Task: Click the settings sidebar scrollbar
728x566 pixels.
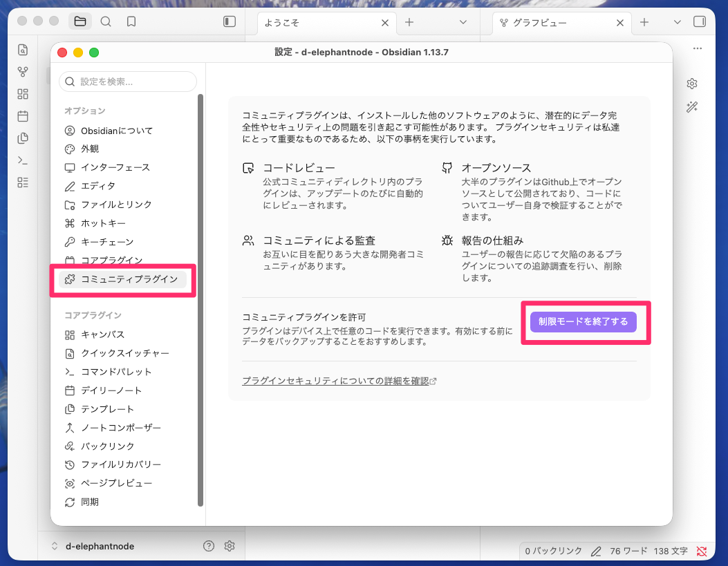Action: coord(200,300)
